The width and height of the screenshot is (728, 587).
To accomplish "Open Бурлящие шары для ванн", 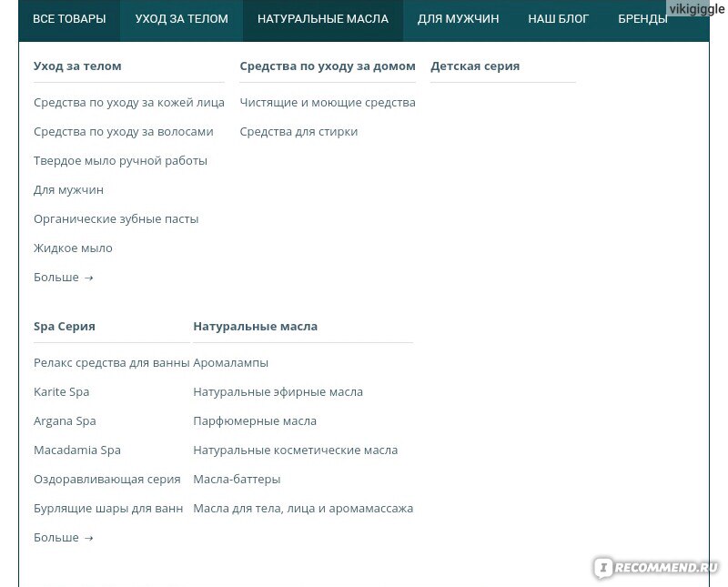I will click(x=108, y=509).
